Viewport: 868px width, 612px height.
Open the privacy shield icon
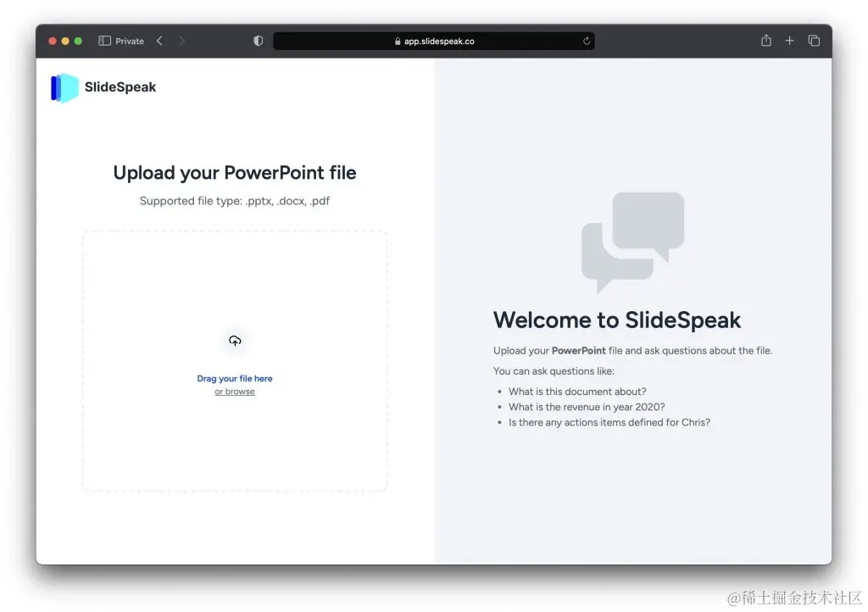[258, 41]
